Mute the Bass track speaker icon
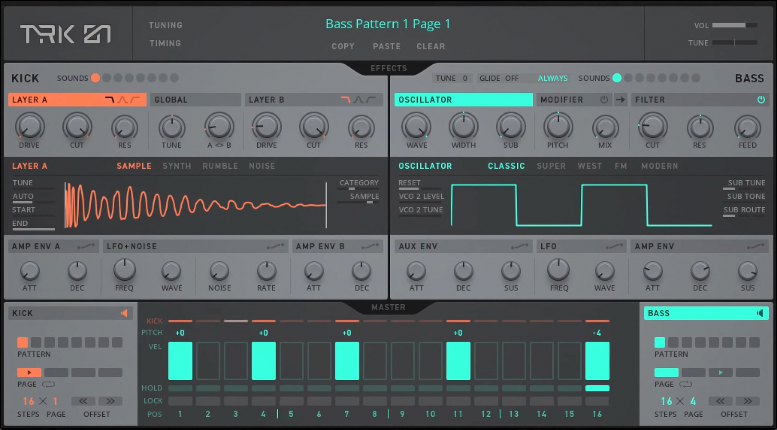 760,313
